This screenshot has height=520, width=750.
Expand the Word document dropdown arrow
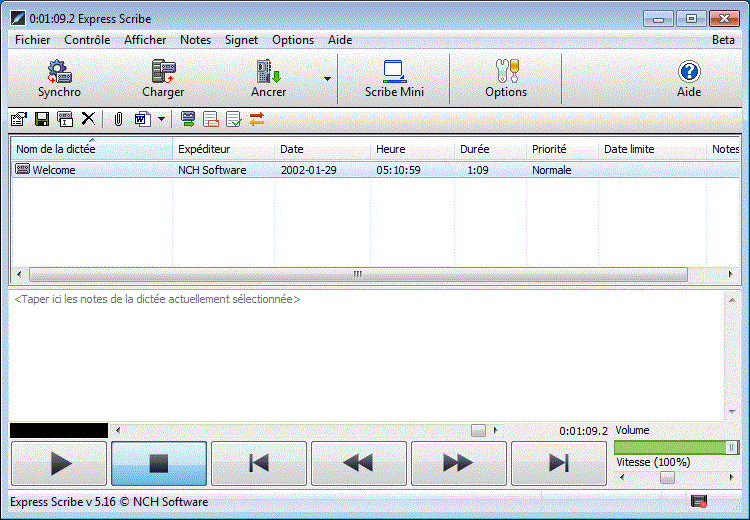(162, 119)
